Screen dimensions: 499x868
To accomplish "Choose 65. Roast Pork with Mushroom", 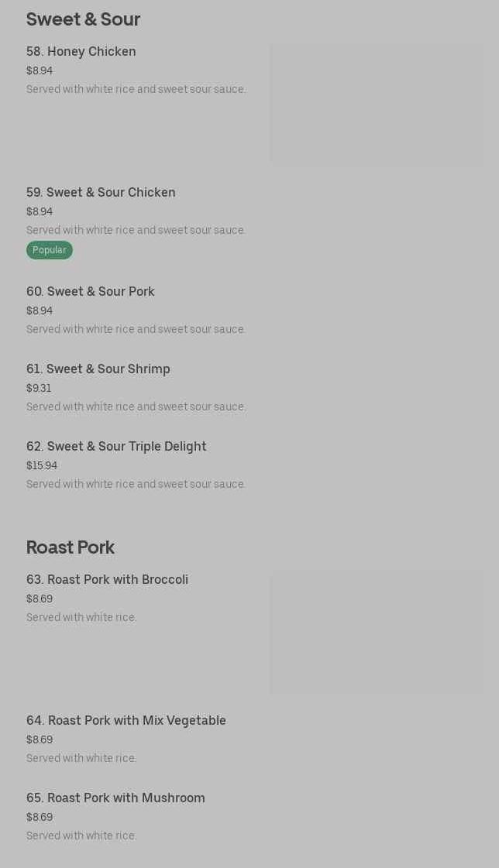I will tap(115, 798).
